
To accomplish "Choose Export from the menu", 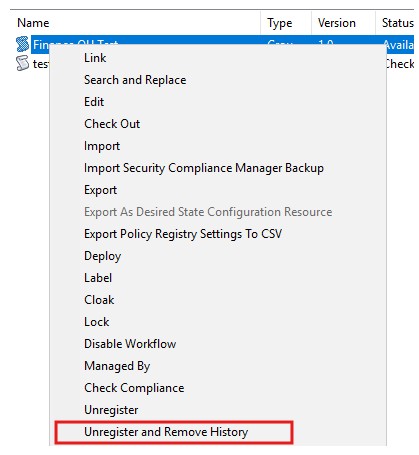I will [x=100, y=190].
